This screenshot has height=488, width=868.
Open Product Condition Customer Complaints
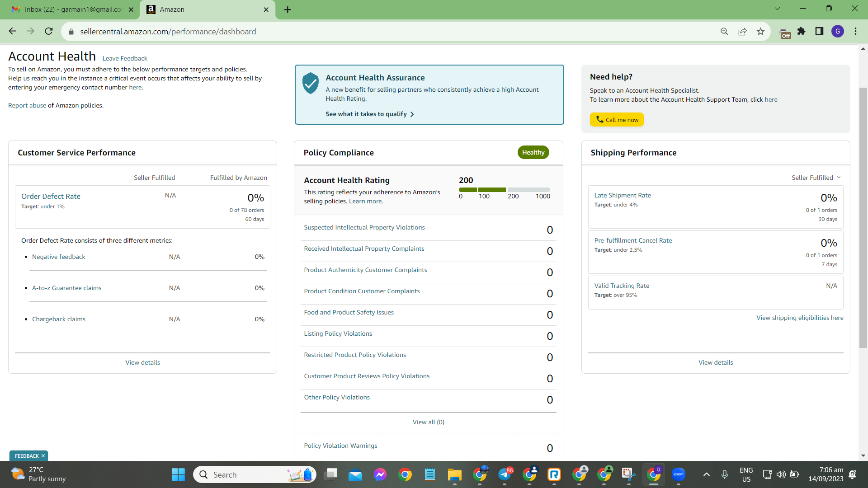362,291
